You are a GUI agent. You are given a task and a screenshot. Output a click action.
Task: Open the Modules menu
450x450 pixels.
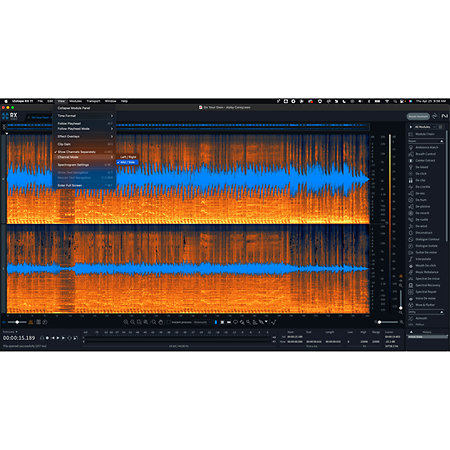pyautogui.click(x=75, y=101)
